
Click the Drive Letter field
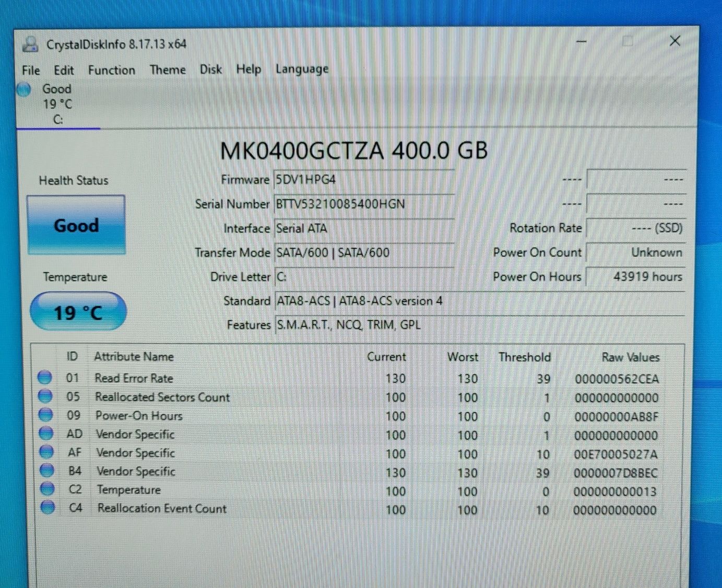pyautogui.click(x=364, y=277)
